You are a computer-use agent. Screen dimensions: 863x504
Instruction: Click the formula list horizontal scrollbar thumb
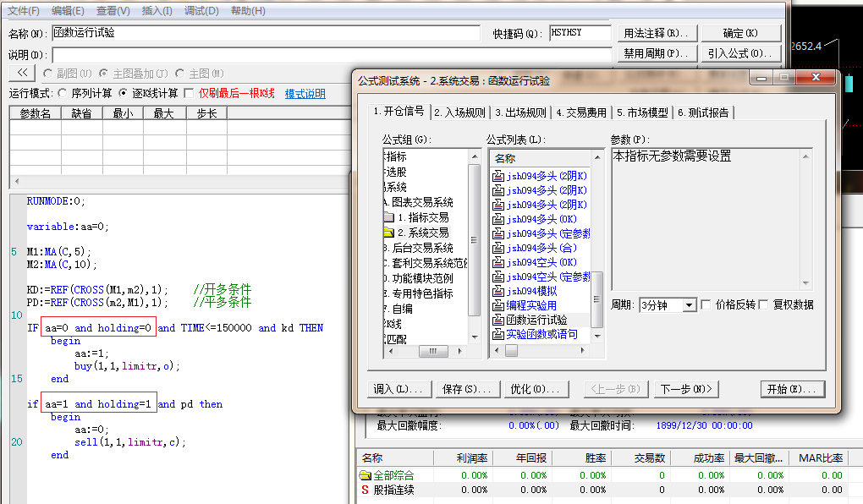point(511,351)
